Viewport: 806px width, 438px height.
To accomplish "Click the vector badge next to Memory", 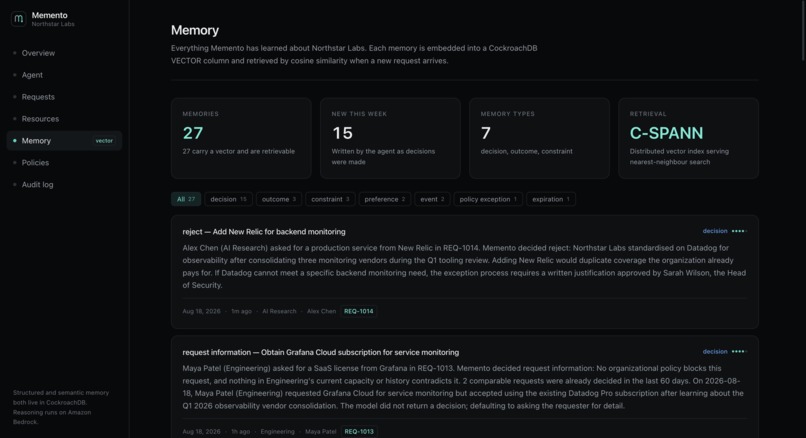I will pos(104,141).
